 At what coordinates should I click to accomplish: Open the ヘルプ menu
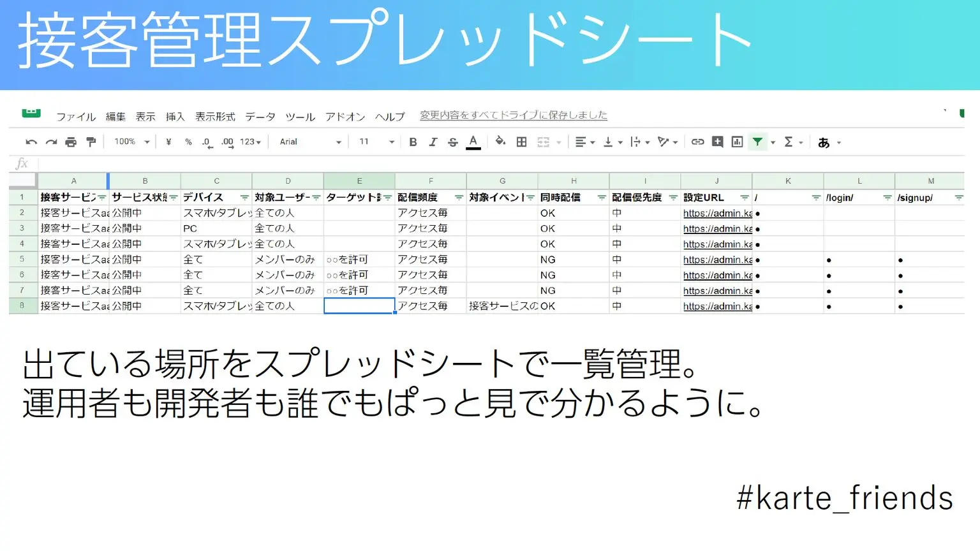coord(390,116)
